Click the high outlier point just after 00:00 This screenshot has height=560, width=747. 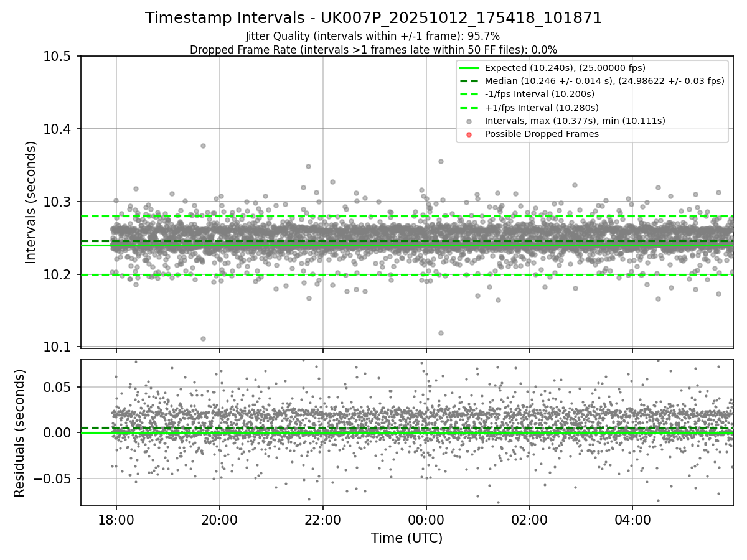click(441, 161)
